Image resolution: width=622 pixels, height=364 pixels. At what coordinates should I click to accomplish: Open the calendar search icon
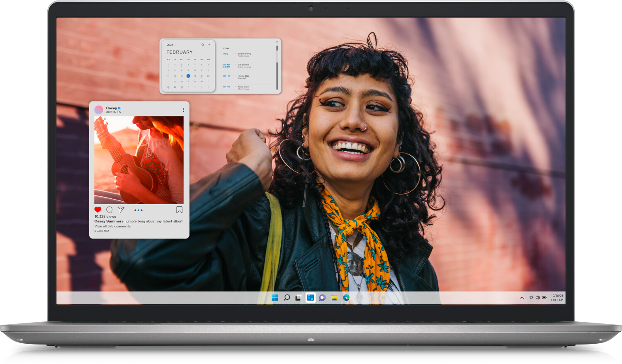203,45
